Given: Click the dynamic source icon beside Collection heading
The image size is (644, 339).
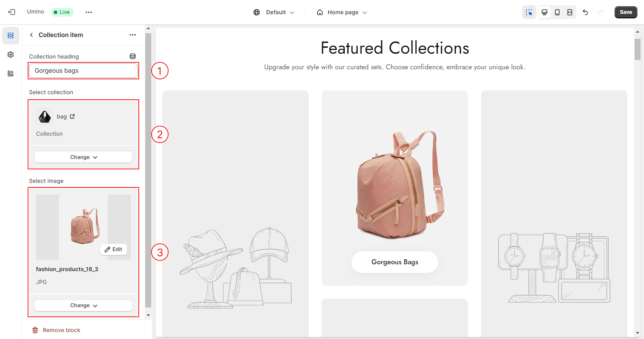Looking at the screenshot, I should (133, 56).
